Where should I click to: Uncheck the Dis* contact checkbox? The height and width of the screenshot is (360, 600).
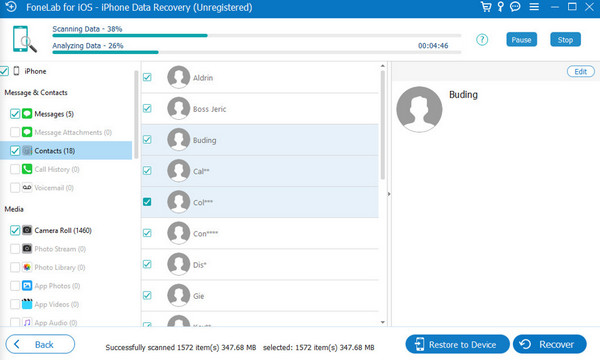[147, 264]
